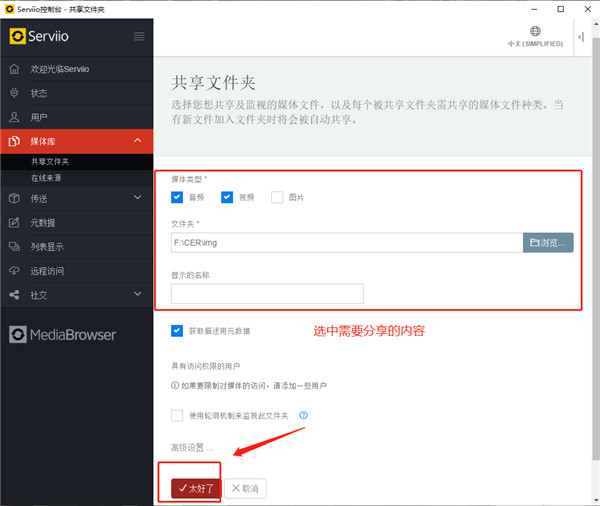
Task: Click the 状态 plug icon
Action: [x=14, y=93]
